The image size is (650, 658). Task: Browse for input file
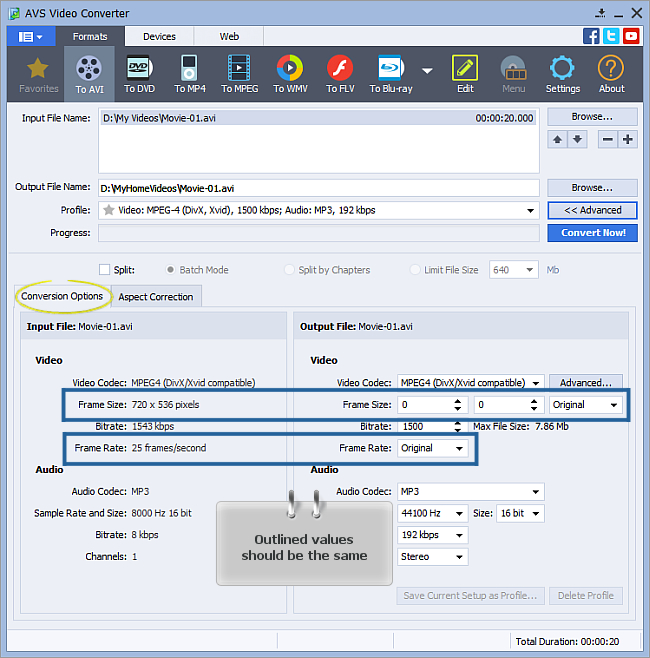pos(592,117)
